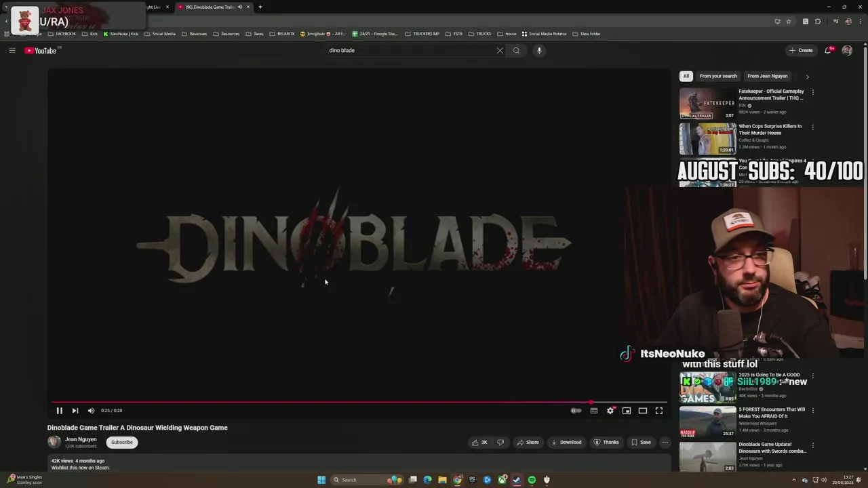Screen dimensions: 868x488
Task: Open a new browser tab
Action: pos(260,7)
